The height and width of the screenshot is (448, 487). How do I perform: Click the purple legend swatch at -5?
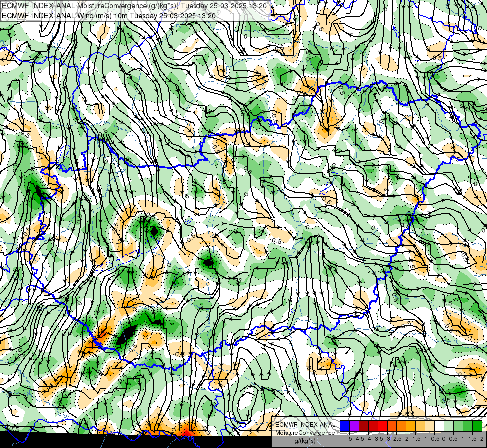354,426
